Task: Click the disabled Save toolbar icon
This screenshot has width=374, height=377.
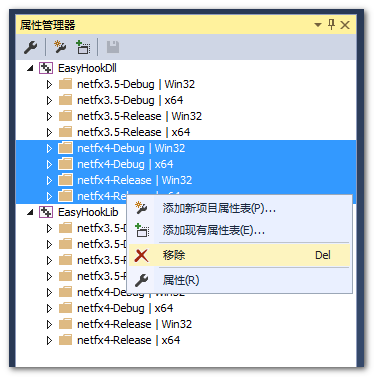Action: pyautogui.click(x=113, y=47)
